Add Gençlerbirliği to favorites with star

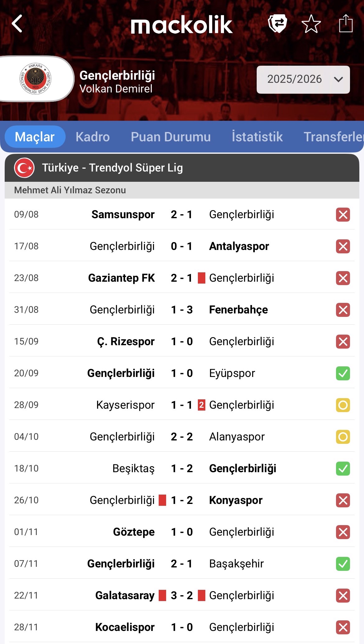pos(311,24)
